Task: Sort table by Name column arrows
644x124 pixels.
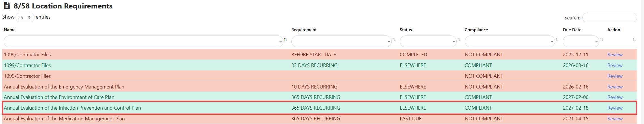Action: coord(285,39)
